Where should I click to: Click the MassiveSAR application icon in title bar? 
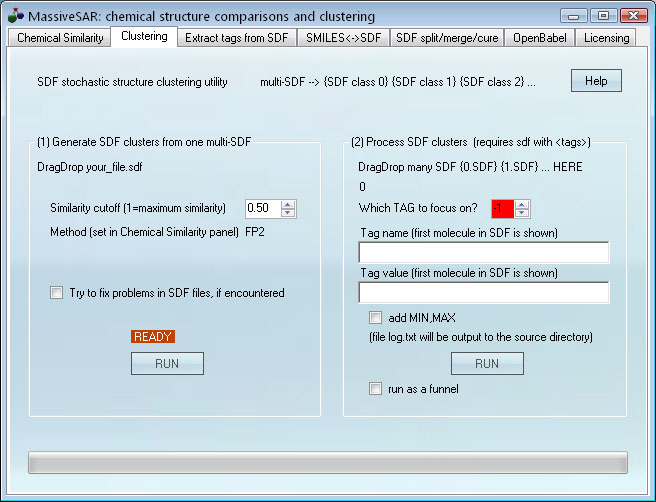pos(16,16)
